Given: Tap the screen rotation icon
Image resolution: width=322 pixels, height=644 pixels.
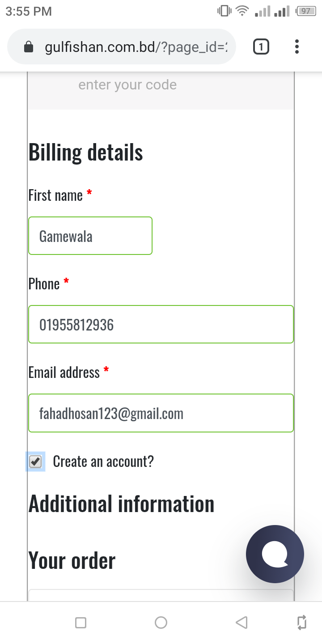Looking at the screenshot, I should click(x=302, y=623).
